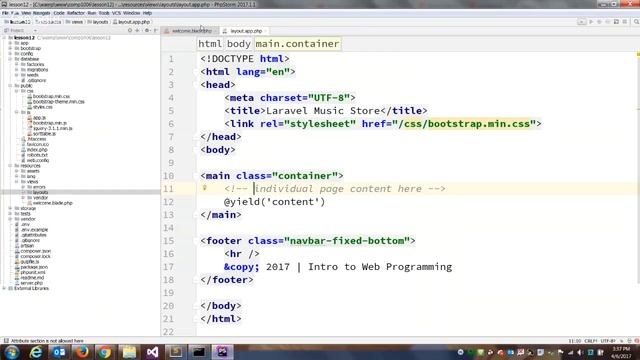Switch to PhpStorm taskbar icon
The image size is (640, 360).
click(222, 352)
